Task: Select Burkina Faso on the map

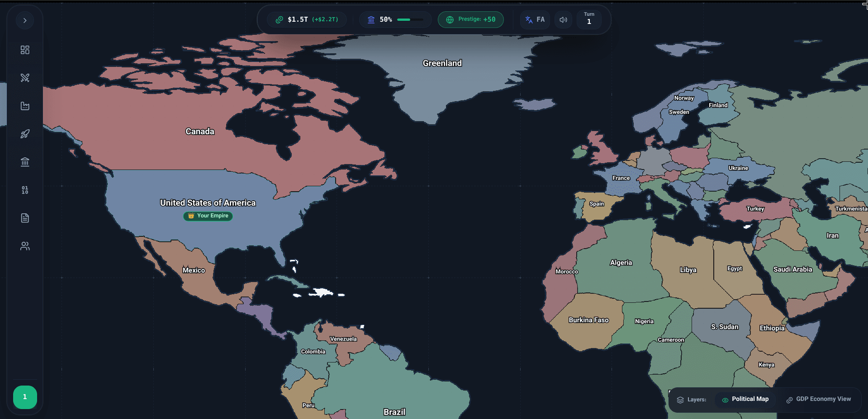Action: (x=588, y=320)
